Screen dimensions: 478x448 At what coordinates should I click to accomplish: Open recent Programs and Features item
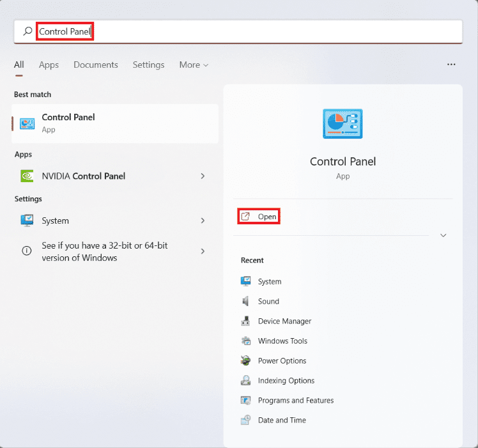[x=296, y=401]
